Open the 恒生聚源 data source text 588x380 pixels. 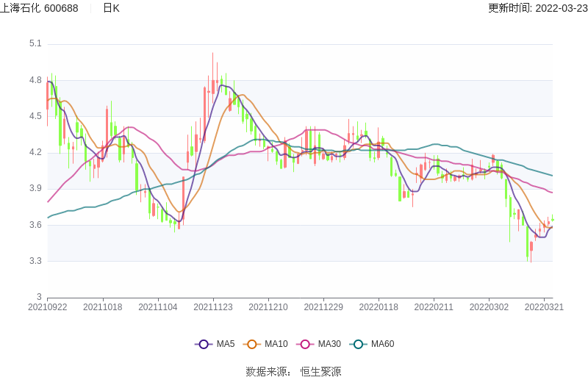pyautogui.click(x=320, y=372)
